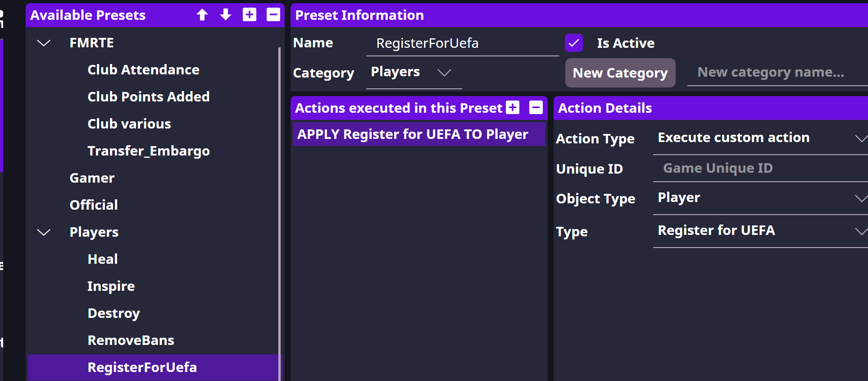Viewport: 868px width, 381px height.
Task: Collapse the Players preset category
Action: pyautogui.click(x=44, y=233)
